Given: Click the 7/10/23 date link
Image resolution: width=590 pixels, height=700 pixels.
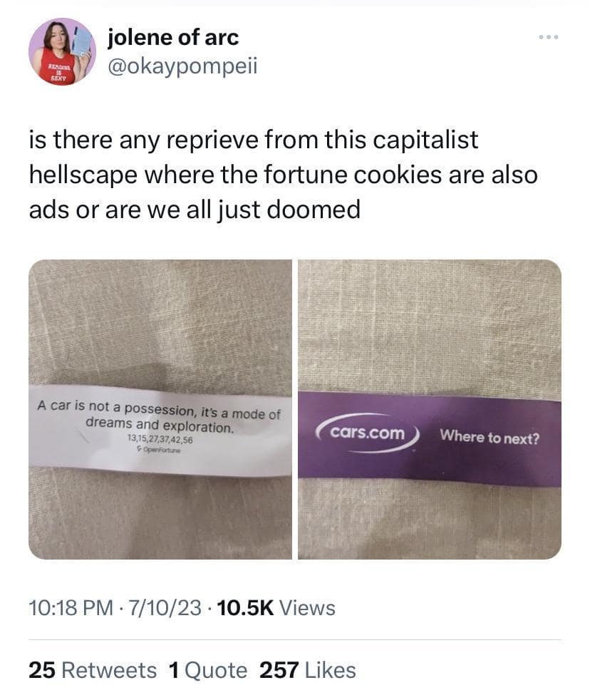Looking at the screenshot, I should (x=165, y=607).
